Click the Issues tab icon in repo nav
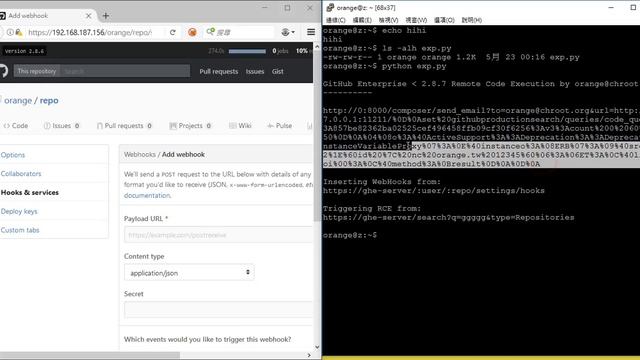640x360 pixels. (x=47, y=126)
